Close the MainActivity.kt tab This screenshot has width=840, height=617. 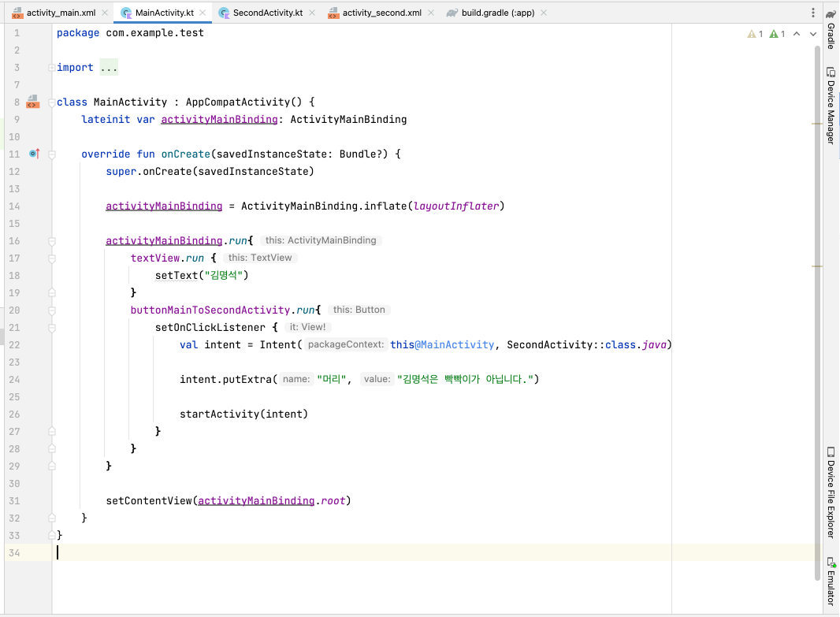coord(203,13)
